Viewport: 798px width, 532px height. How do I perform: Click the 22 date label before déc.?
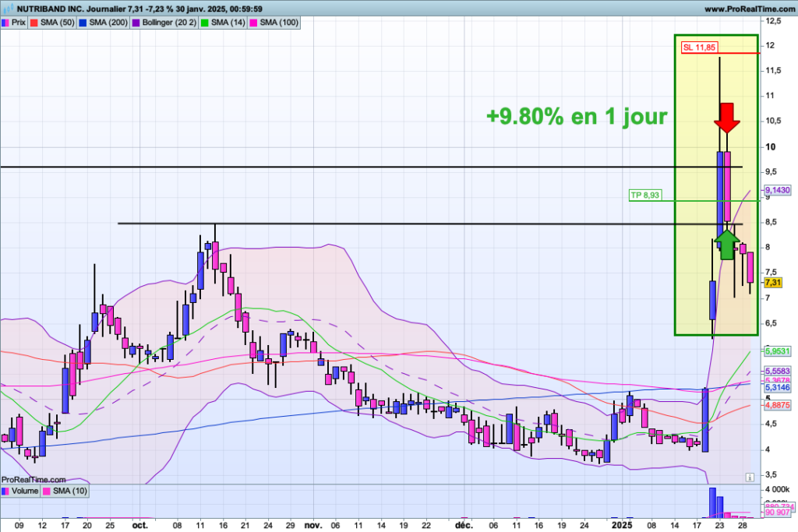(x=426, y=526)
